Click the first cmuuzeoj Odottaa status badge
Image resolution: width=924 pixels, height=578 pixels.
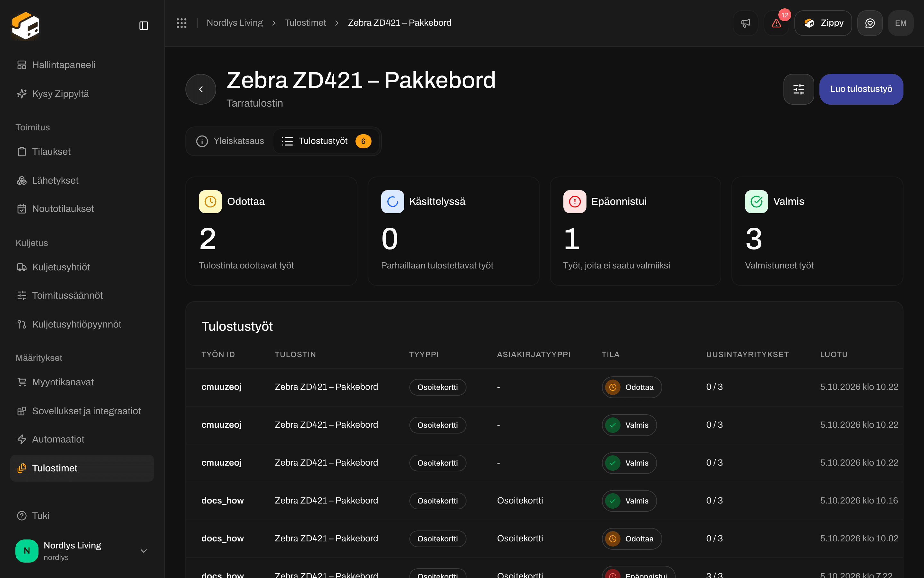point(631,387)
